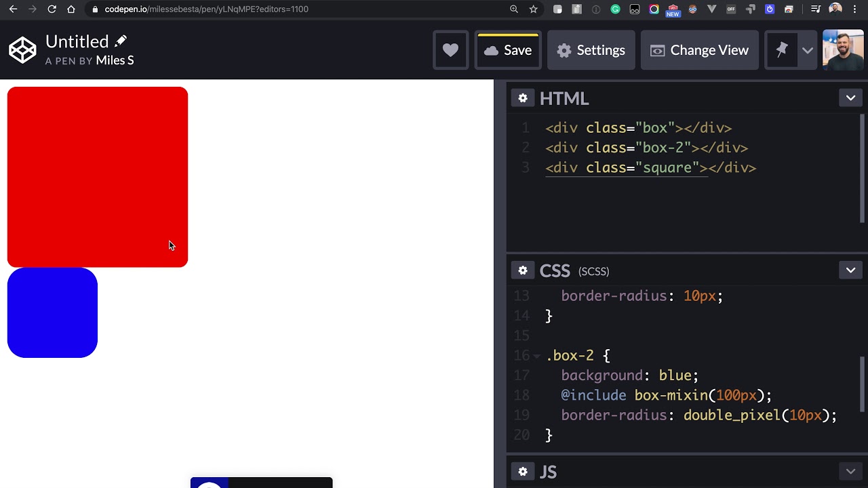Click first HTML line class "box"
The width and height of the screenshot is (868, 488).
pos(638,128)
